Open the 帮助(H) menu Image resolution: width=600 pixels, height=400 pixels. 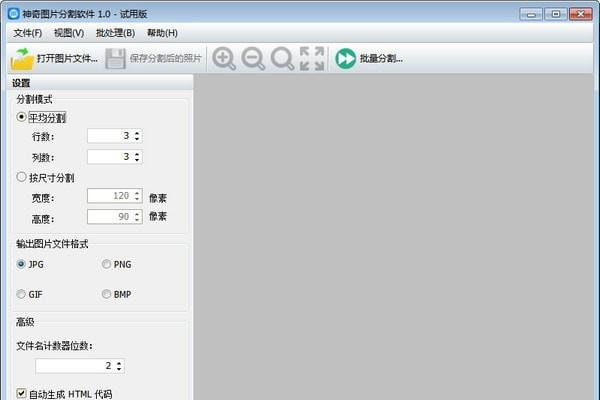(x=162, y=33)
